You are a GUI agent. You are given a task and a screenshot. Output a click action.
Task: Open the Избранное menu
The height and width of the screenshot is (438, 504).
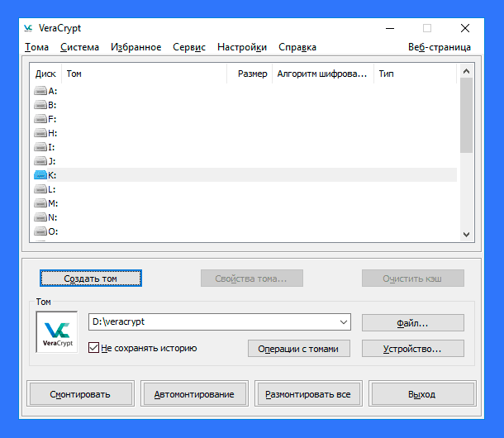click(x=136, y=47)
